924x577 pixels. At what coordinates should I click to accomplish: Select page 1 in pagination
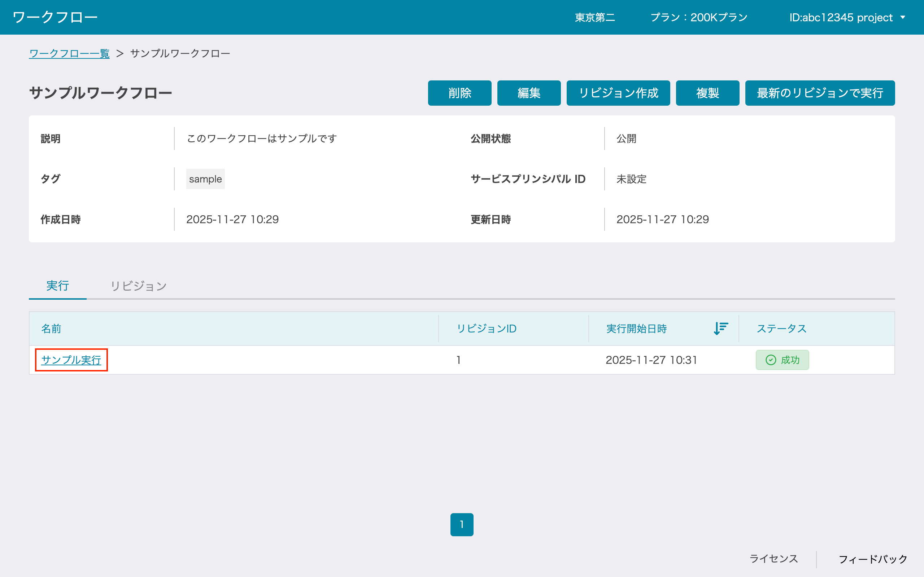pyautogui.click(x=462, y=524)
